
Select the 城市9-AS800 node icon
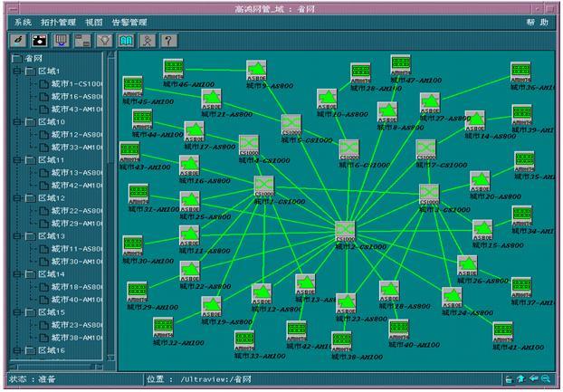[x=257, y=71]
